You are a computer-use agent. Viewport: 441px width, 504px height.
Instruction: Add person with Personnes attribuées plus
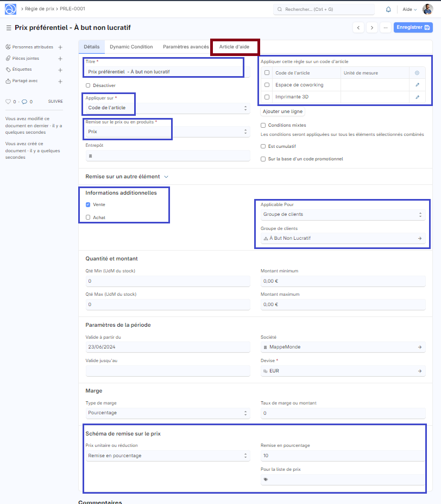(x=60, y=47)
